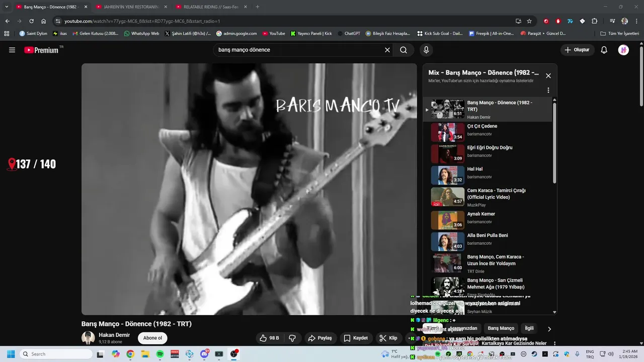This screenshot has height=362, width=644.
Task: Open a new browser tab
Action: click(258, 7)
